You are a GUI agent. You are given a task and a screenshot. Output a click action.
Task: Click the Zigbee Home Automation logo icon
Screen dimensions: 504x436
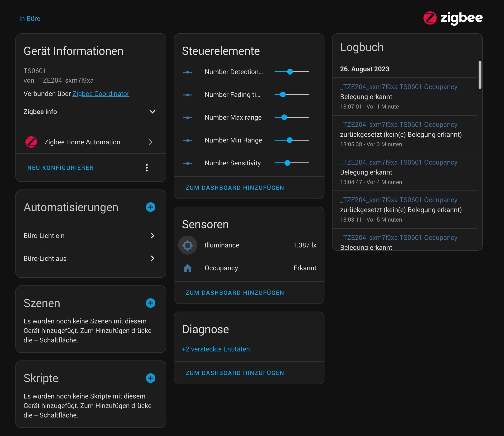tap(31, 142)
